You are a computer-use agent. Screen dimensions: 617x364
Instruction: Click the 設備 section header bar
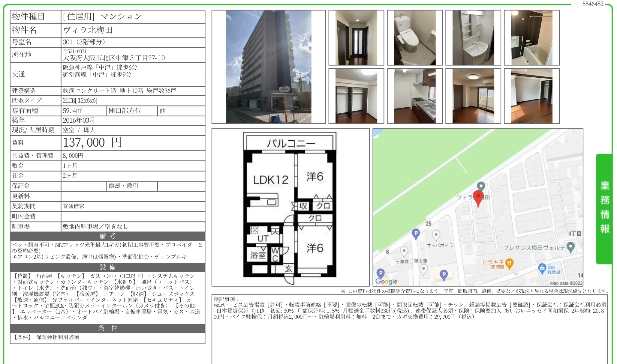[x=107, y=267]
